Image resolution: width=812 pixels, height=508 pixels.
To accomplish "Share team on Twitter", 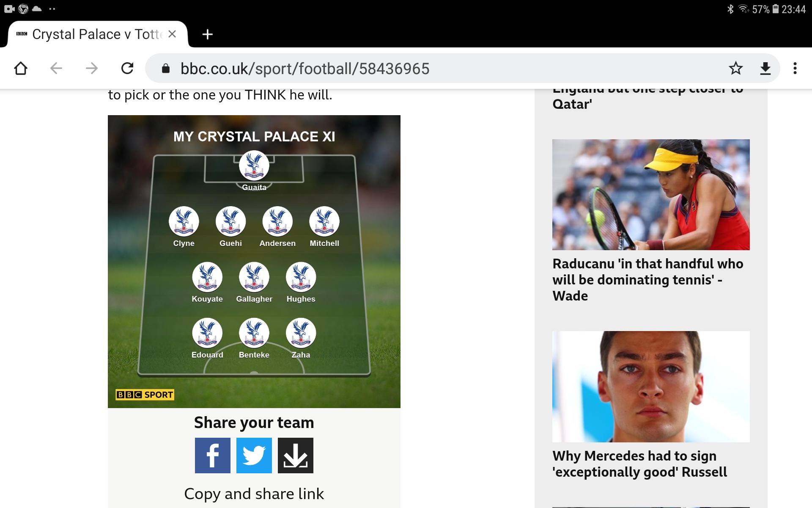I will (x=254, y=455).
